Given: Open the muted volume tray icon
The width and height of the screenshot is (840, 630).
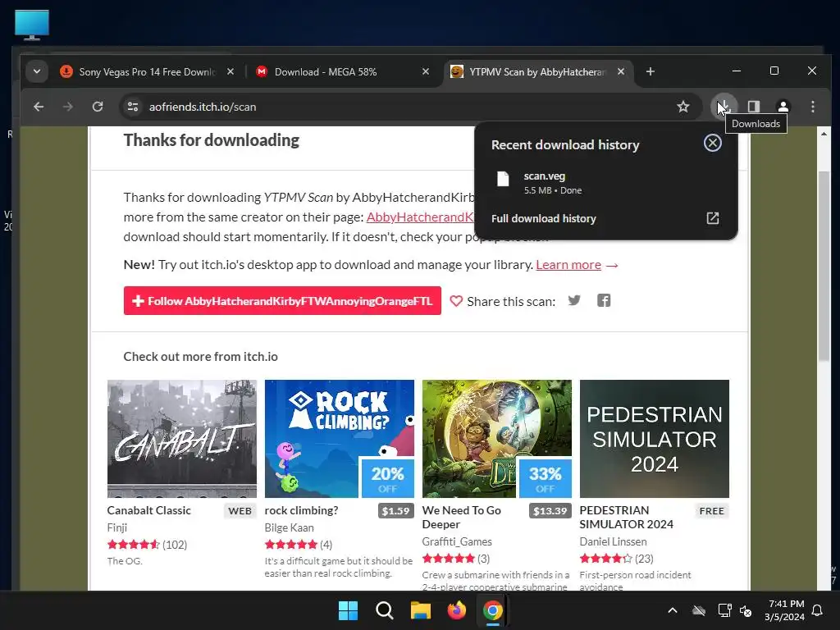Looking at the screenshot, I should 746,610.
